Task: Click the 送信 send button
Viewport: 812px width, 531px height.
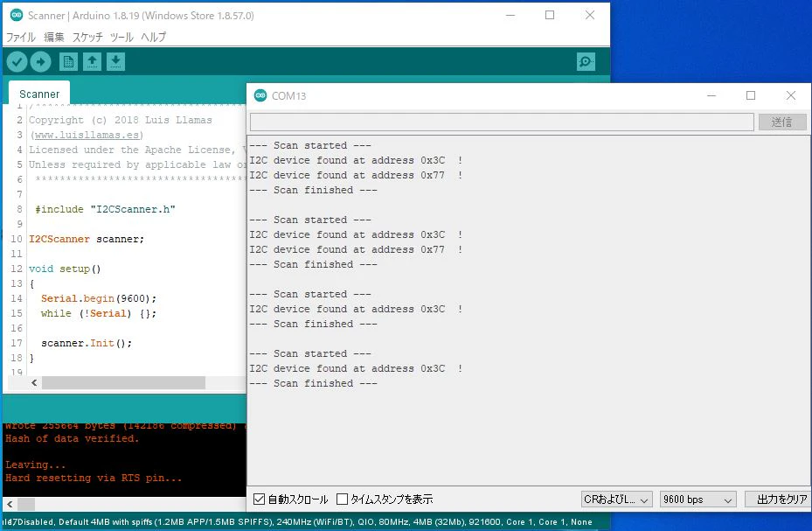Action: click(x=782, y=122)
